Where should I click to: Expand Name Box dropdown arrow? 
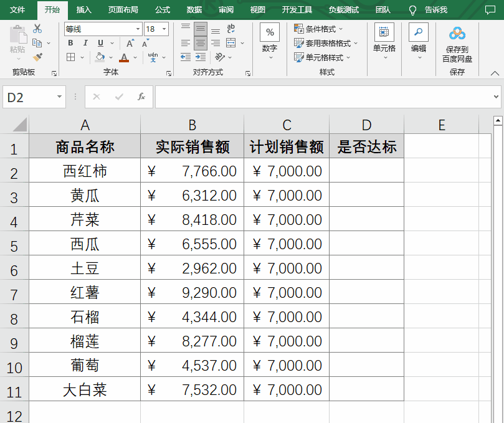(59, 97)
